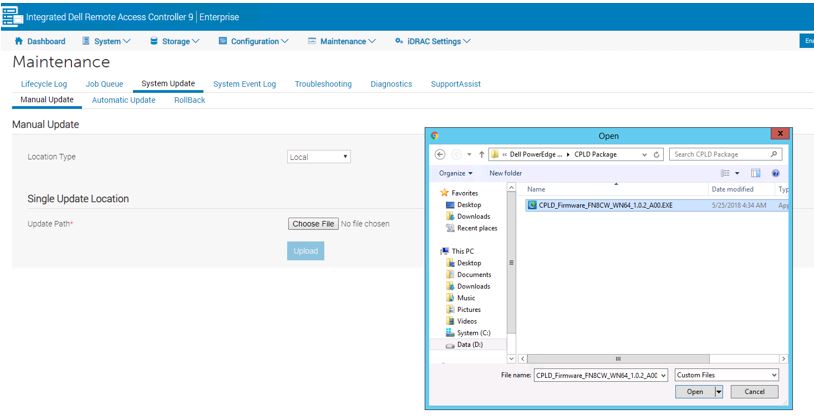Switch to the Automatic Update tab
The image size is (814, 420).
click(123, 100)
